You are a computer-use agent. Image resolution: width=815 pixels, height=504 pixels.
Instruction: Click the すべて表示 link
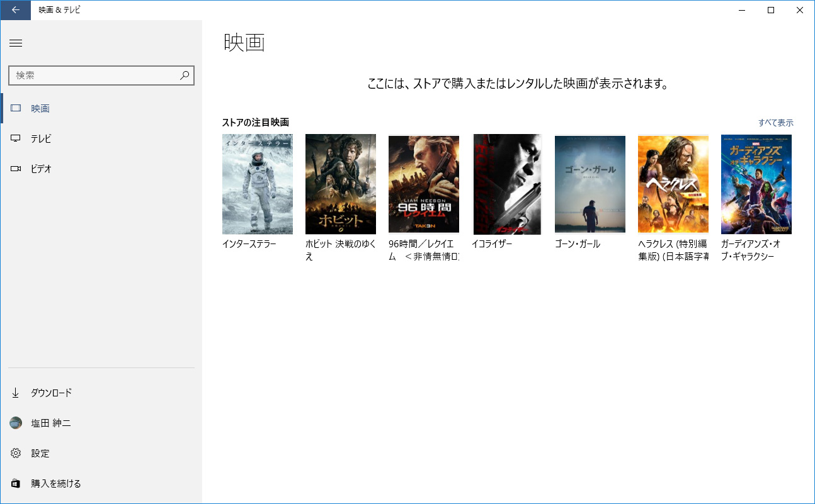click(x=776, y=123)
